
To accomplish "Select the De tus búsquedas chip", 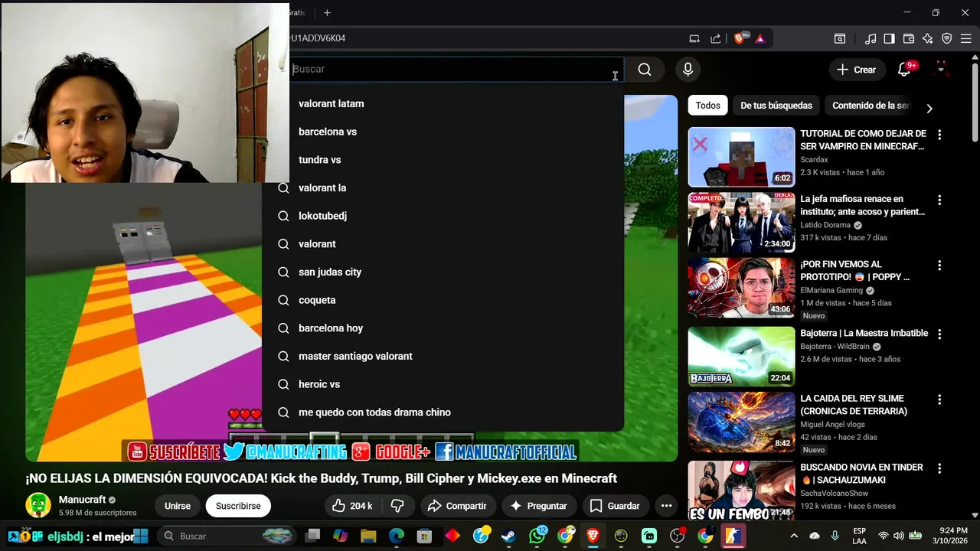I will tap(776, 106).
